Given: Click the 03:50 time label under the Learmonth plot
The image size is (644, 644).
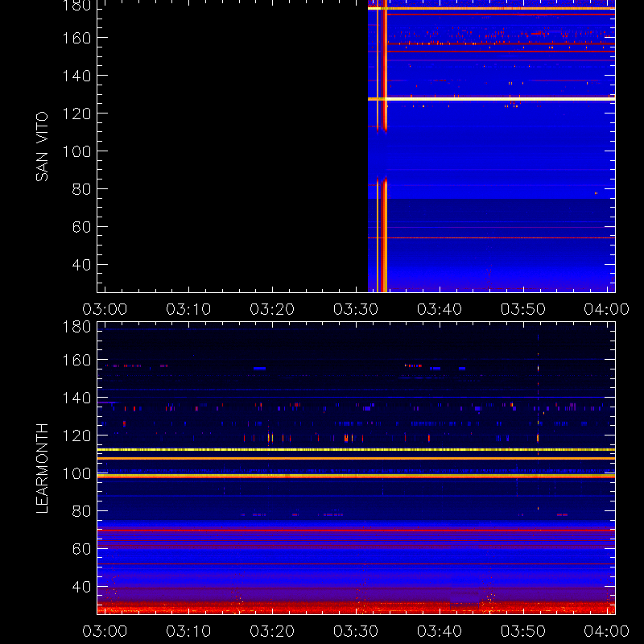Looking at the screenshot, I should [522, 631].
